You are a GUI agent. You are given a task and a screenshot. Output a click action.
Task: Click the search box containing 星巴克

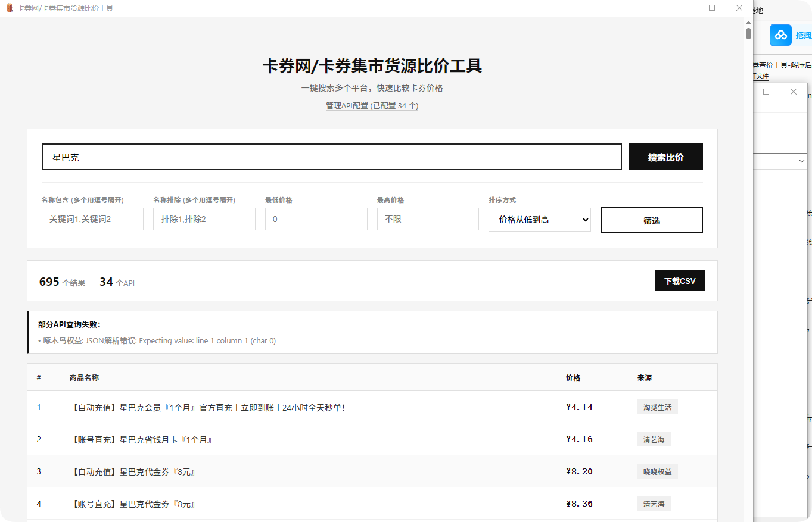[331, 157]
